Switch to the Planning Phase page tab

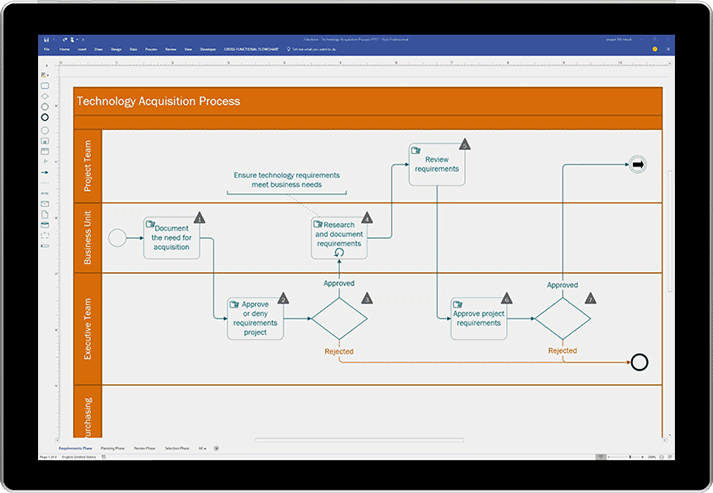point(113,448)
